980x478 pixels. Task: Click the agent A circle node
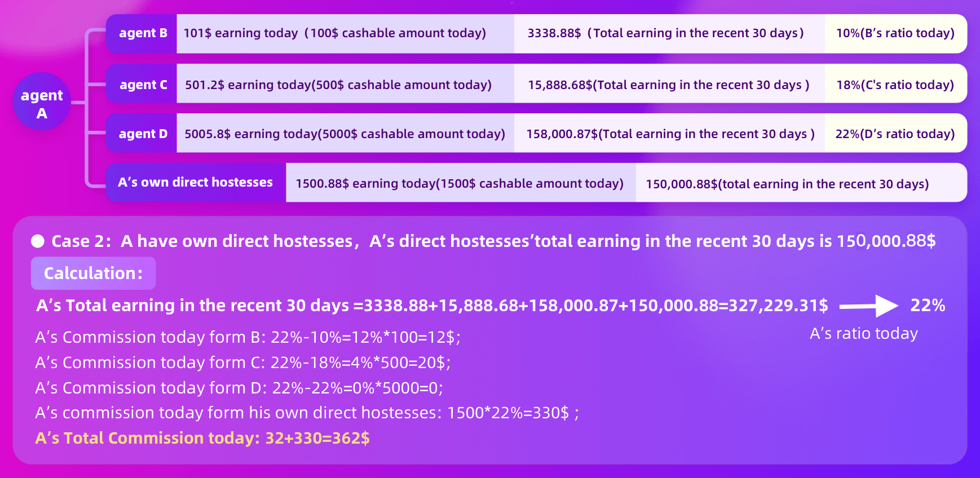42,102
